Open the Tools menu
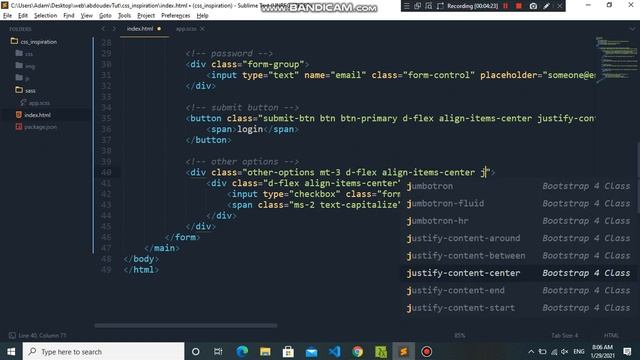This screenshot has width=640, height=360. [124, 16]
